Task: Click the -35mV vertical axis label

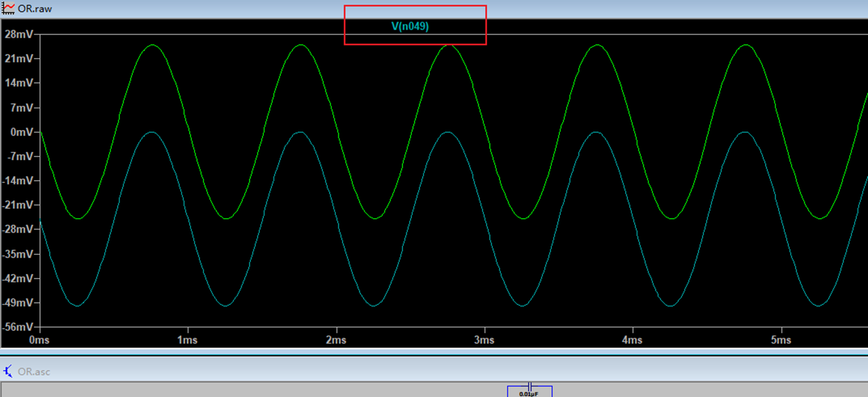Action: [18, 254]
